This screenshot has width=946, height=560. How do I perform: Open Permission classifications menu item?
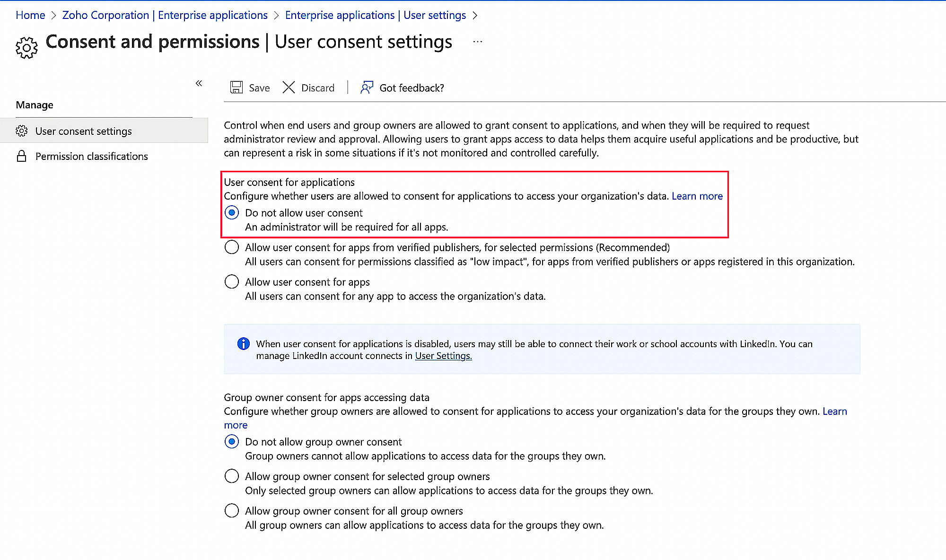[91, 156]
